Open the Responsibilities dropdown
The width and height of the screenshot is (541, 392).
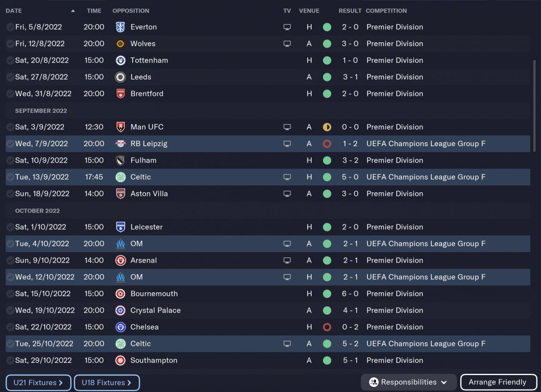click(x=408, y=382)
